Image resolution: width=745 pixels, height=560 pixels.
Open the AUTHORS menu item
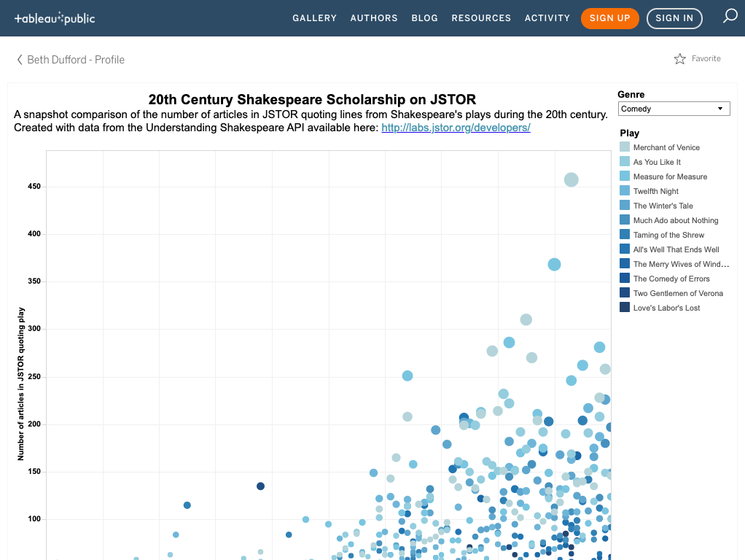[x=374, y=18]
